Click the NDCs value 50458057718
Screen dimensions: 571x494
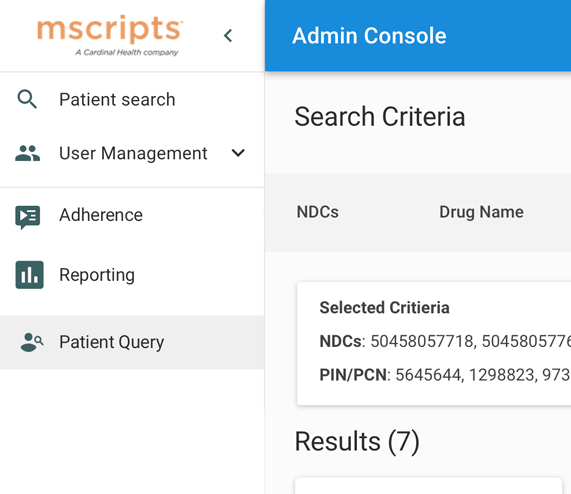click(x=422, y=341)
